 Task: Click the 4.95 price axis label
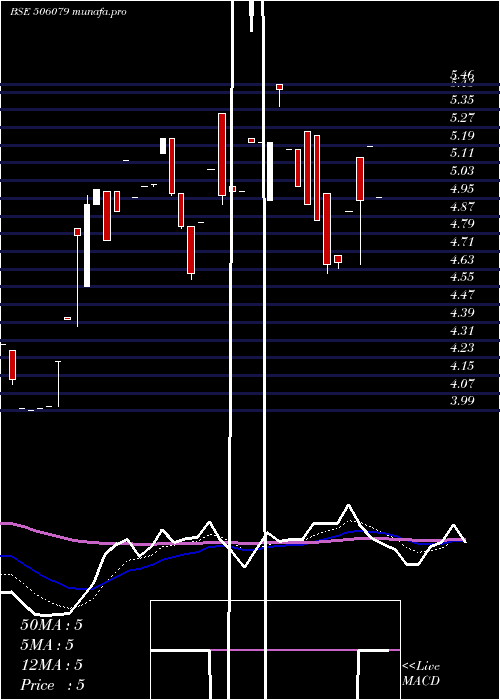[x=462, y=188]
